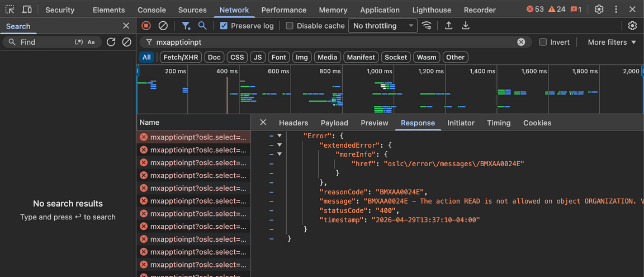Filter by Font requests

click(x=279, y=57)
